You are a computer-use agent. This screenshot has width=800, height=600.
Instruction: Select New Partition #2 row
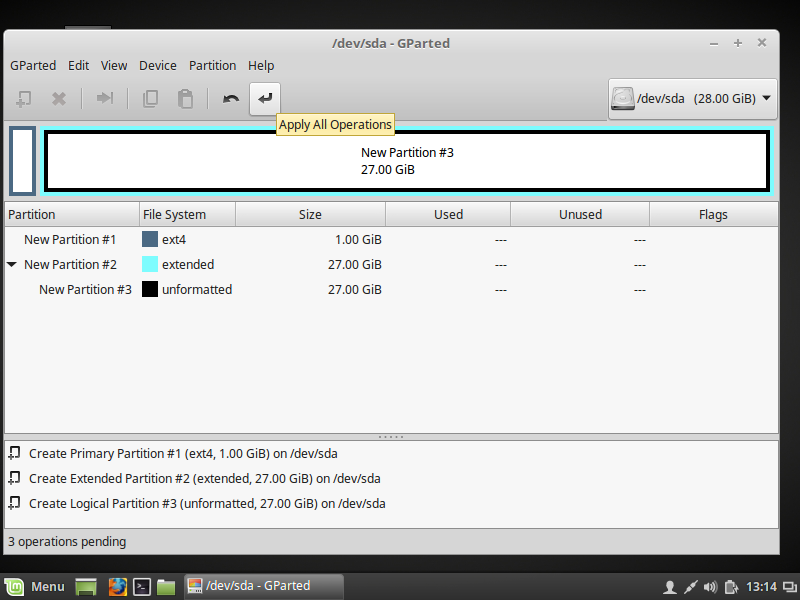coord(391,264)
